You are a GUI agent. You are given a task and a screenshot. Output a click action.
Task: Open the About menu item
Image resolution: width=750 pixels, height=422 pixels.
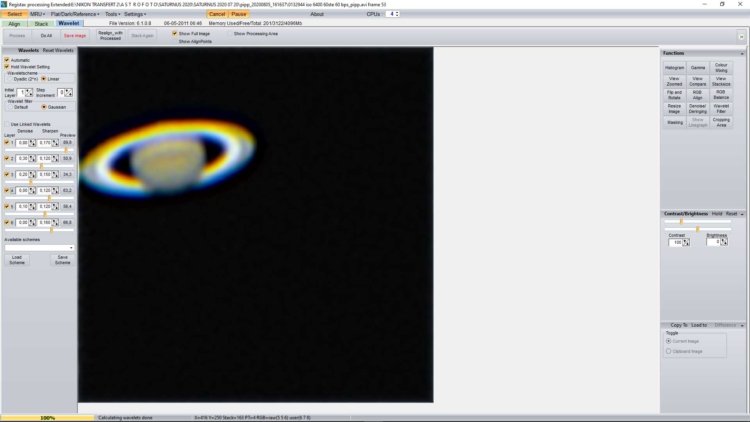pos(317,14)
